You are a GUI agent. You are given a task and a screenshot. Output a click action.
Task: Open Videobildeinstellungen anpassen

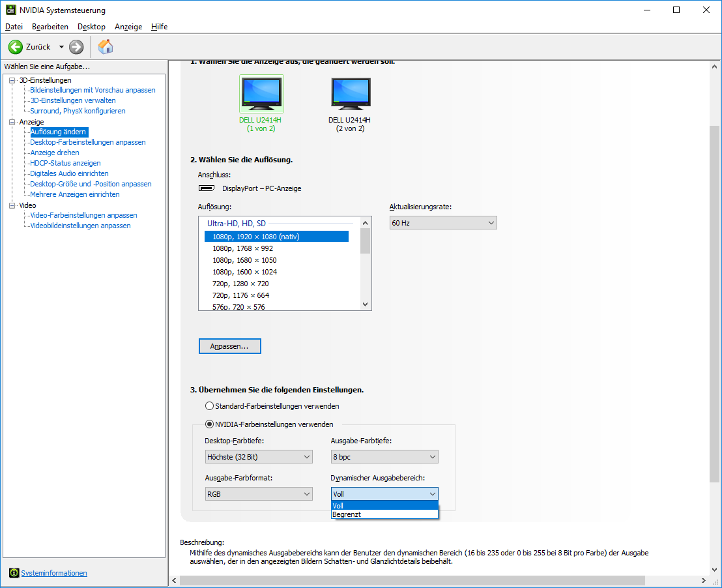(x=81, y=226)
